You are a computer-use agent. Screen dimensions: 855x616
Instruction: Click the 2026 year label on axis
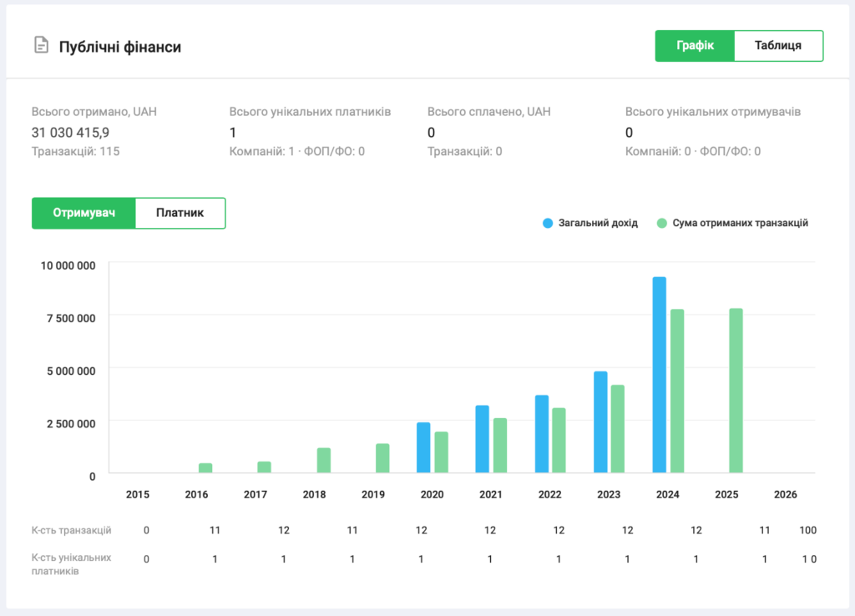tap(786, 494)
